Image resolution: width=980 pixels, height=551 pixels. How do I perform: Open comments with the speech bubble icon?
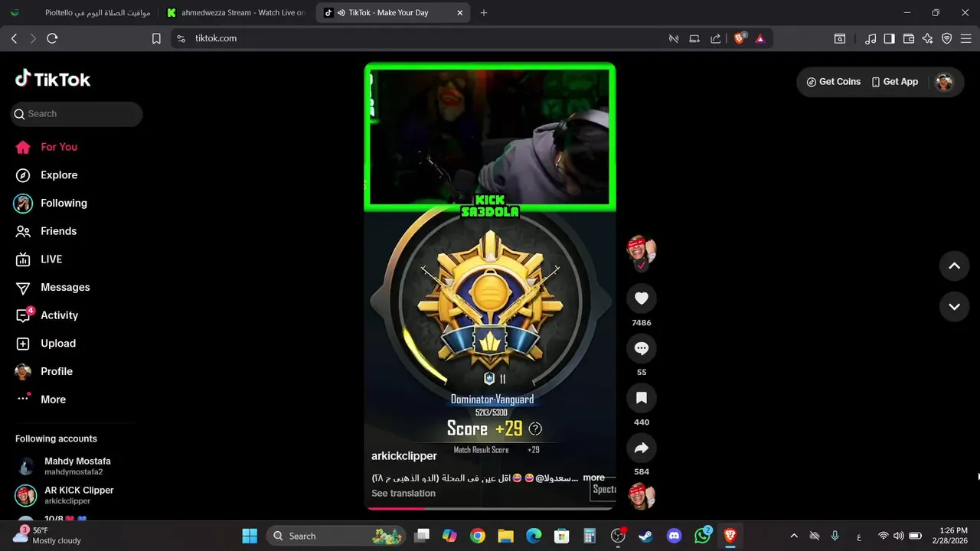(642, 348)
